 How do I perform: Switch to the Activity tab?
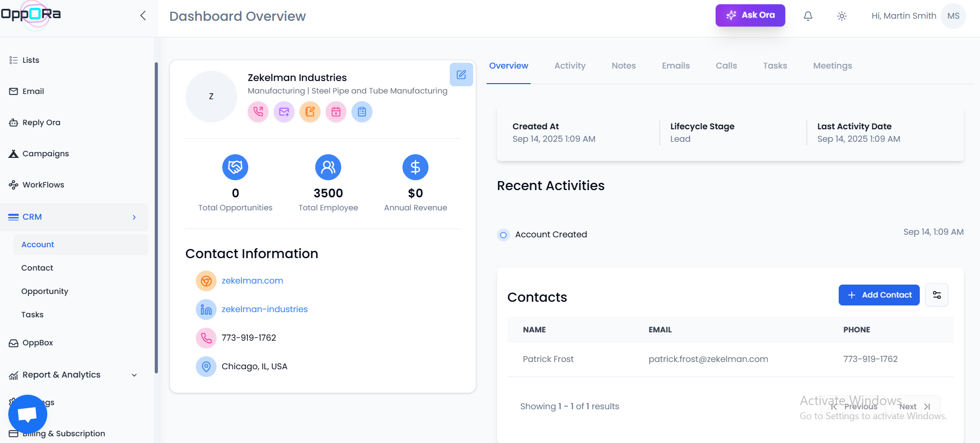[x=570, y=66]
